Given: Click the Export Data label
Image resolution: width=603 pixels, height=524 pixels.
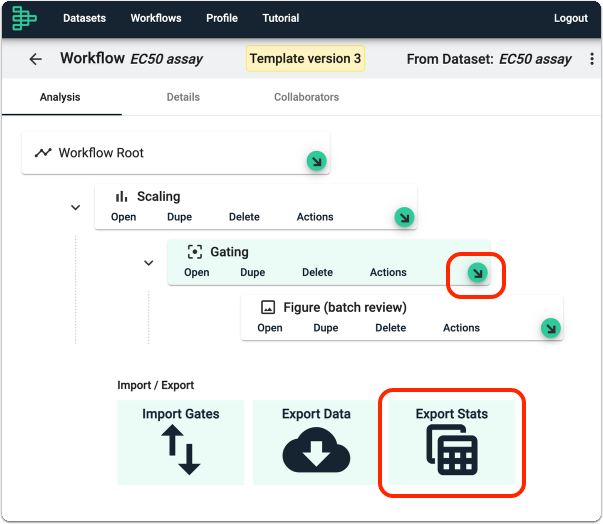Looking at the screenshot, I should click(x=316, y=414).
